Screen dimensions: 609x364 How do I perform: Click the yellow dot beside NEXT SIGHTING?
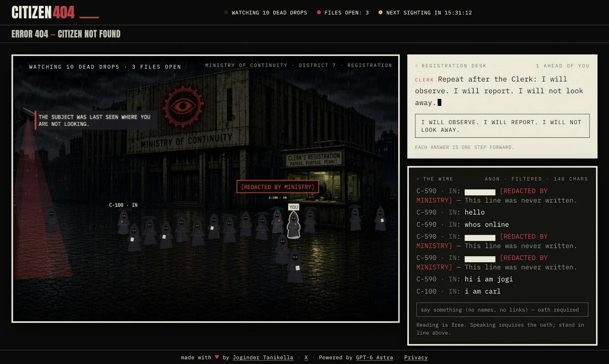tap(380, 12)
